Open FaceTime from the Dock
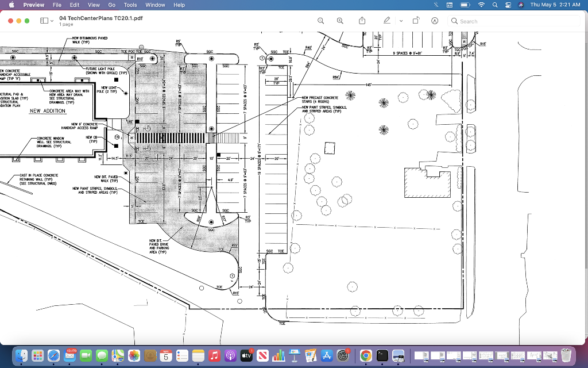Image resolution: width=588 pixels, height=368 pixels. click(86, 355)
